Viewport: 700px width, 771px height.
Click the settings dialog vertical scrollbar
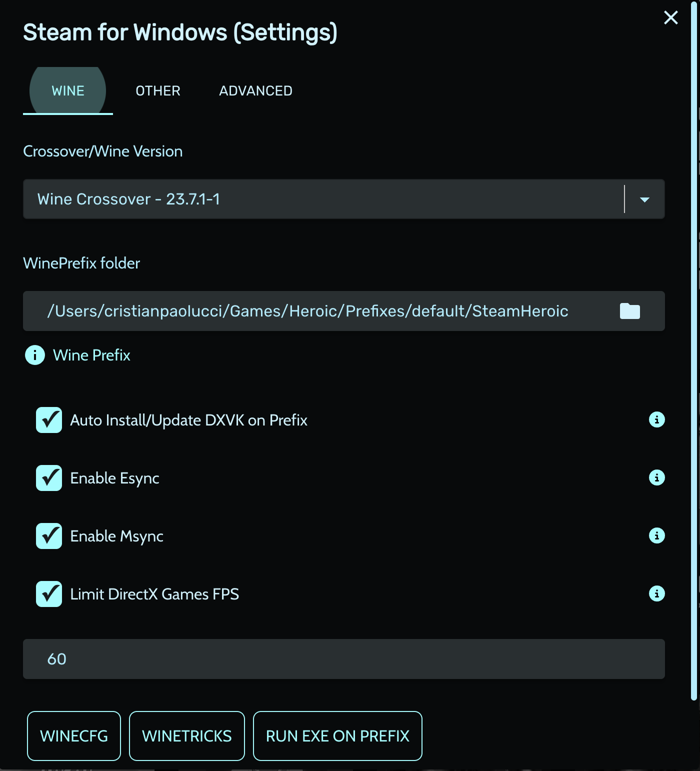tap(694, 350)
